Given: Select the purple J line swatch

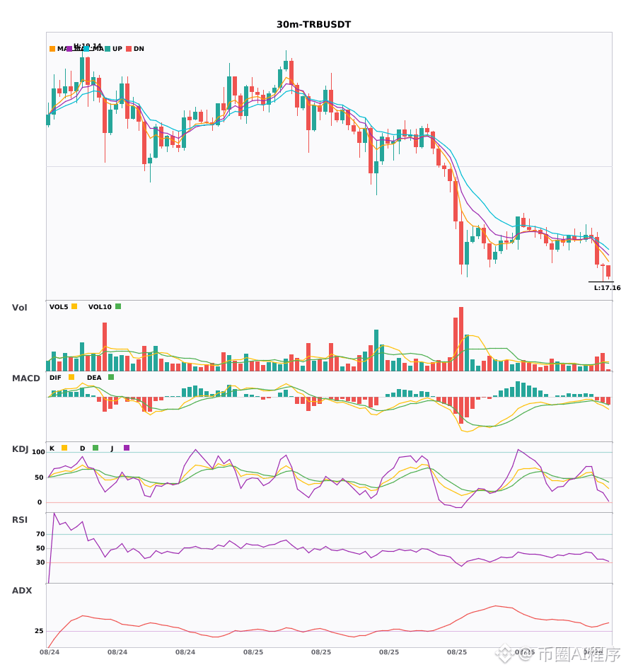Looking at the screenshot, I should [x=127, y=448].
